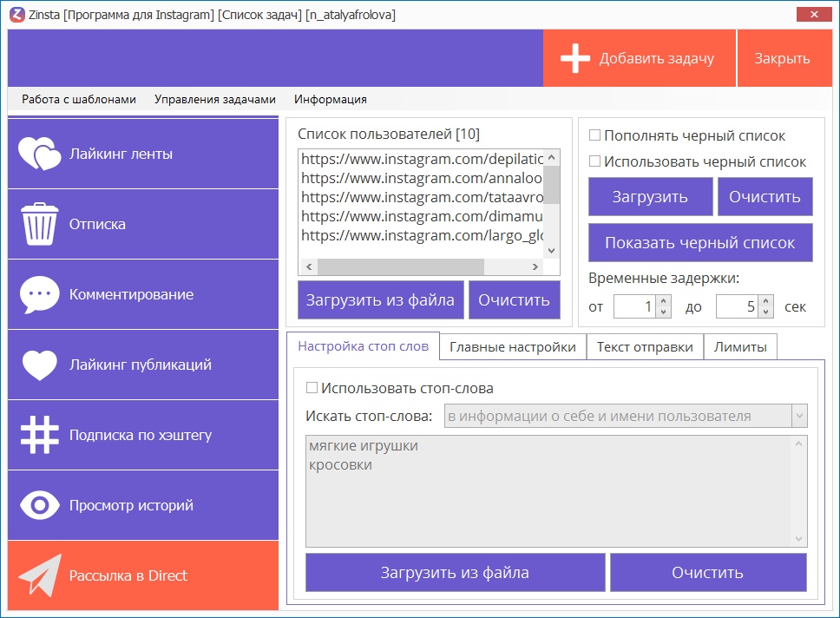Switch to the Главные настройки tab
840x618 pixels.
coord(513,347)
